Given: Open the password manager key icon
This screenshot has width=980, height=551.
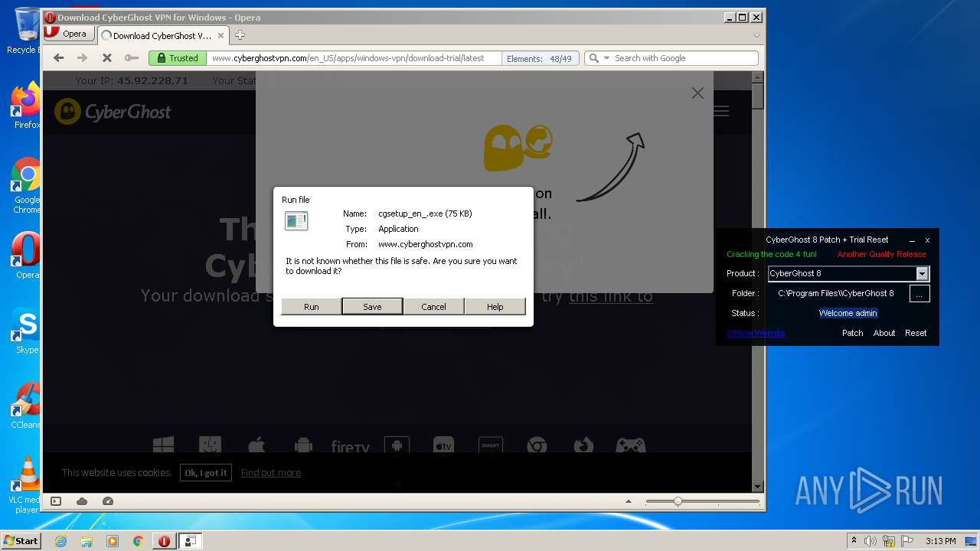Looking at the screenshot, I should 132,58.
